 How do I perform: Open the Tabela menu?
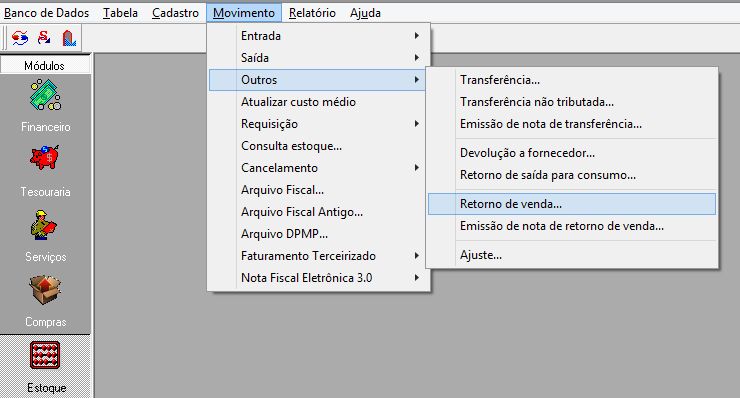[x=120, y=13]
